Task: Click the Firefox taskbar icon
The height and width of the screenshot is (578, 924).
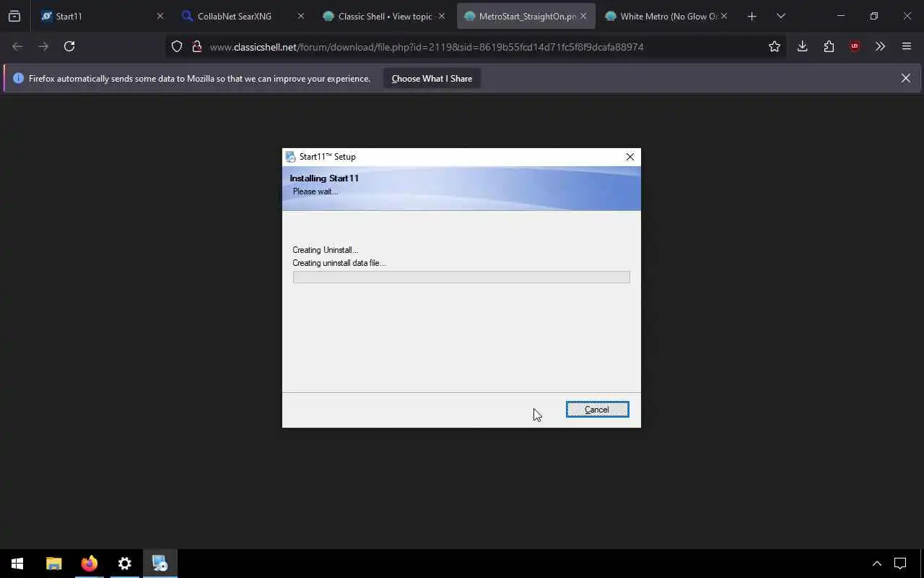Action: click(x=89, y=564)
